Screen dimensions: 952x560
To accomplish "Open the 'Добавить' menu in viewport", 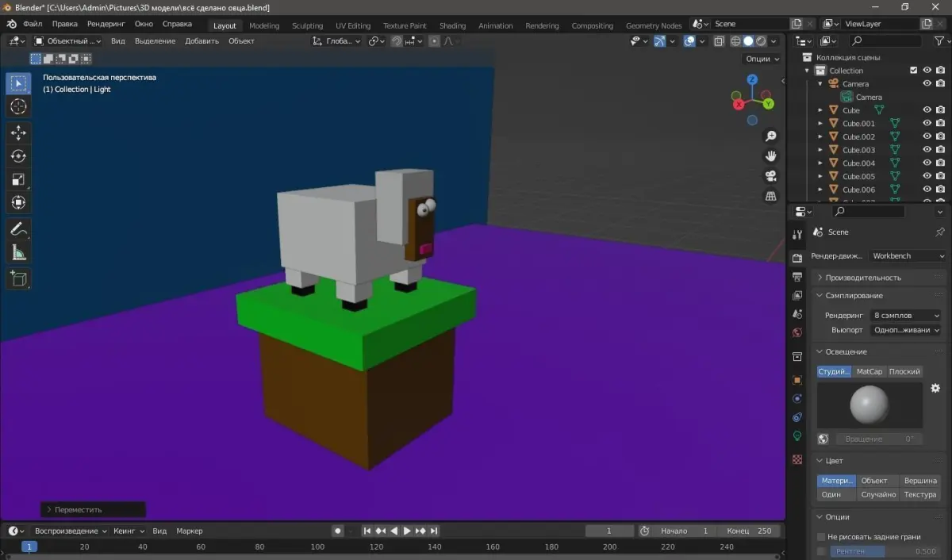I will [x=202, y=41].
